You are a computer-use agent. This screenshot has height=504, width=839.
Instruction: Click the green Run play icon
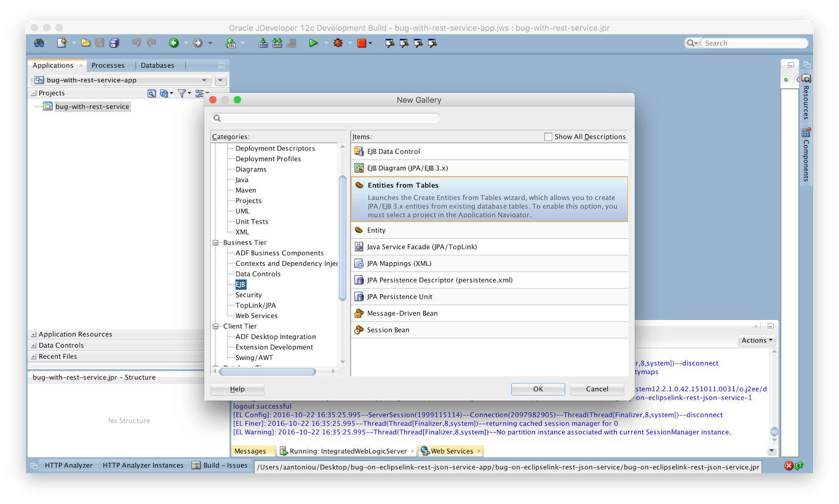[313, 43]
